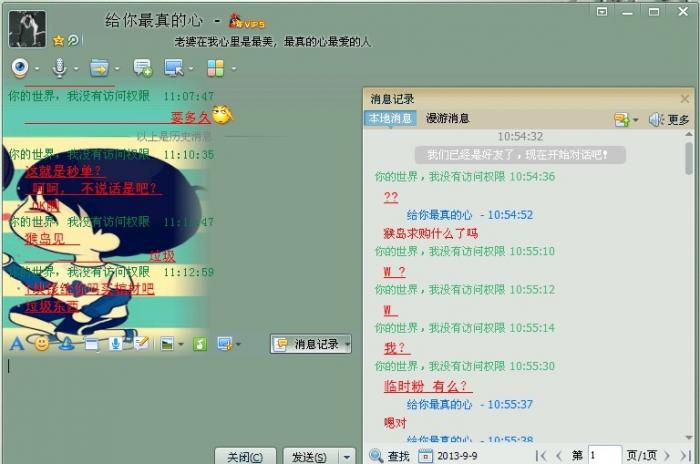
Task: Click the '要多久' message in chat
Action: [191, 117]
